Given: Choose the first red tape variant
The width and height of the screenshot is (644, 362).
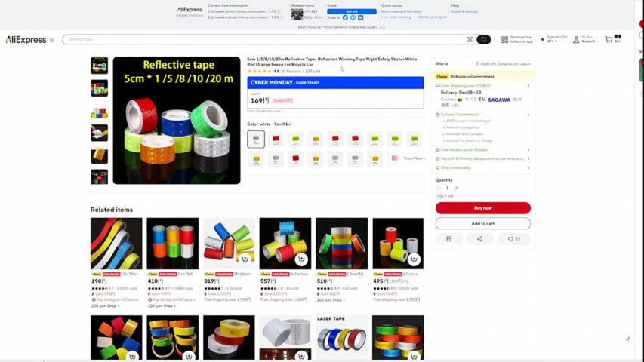Looking at the screenshot, I should click(276, 139).
